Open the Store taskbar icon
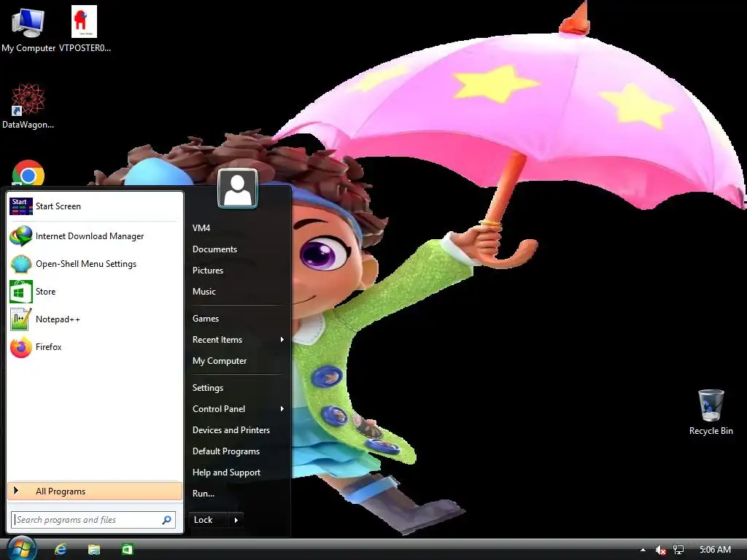 (127, 550)
